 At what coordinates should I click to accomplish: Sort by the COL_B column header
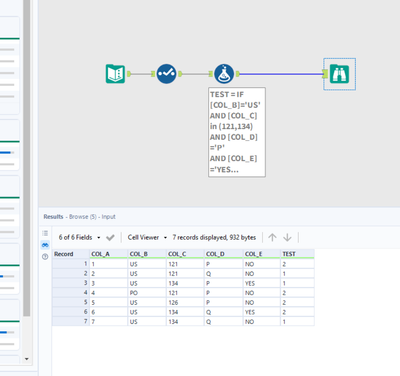click(147, 254)
